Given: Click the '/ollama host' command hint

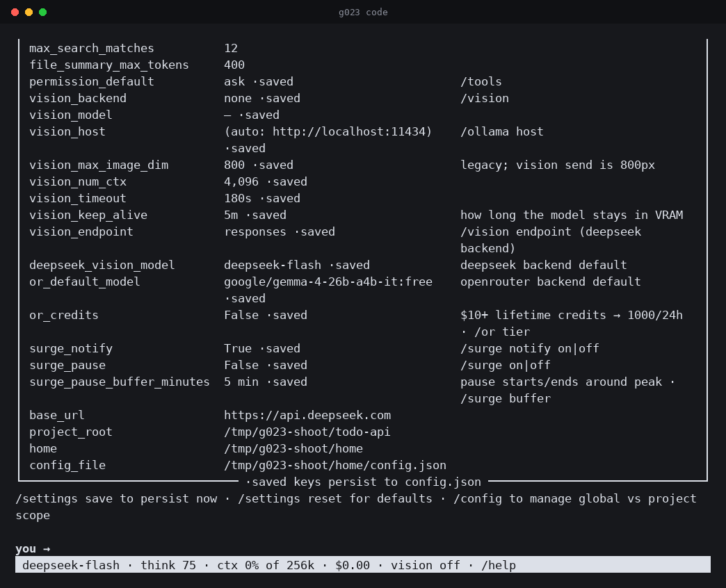Looking at the screenshot, I should point(502,131).
